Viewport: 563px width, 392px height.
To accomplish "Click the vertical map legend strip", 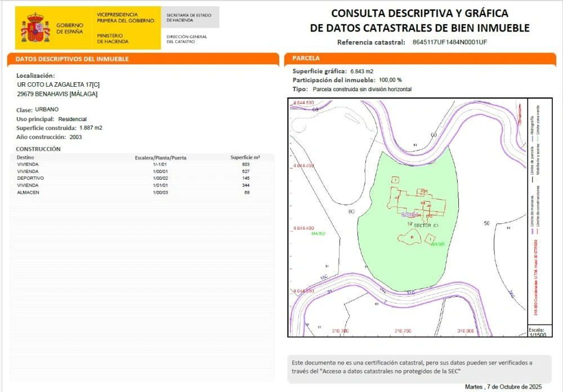I will coord(540,212).
